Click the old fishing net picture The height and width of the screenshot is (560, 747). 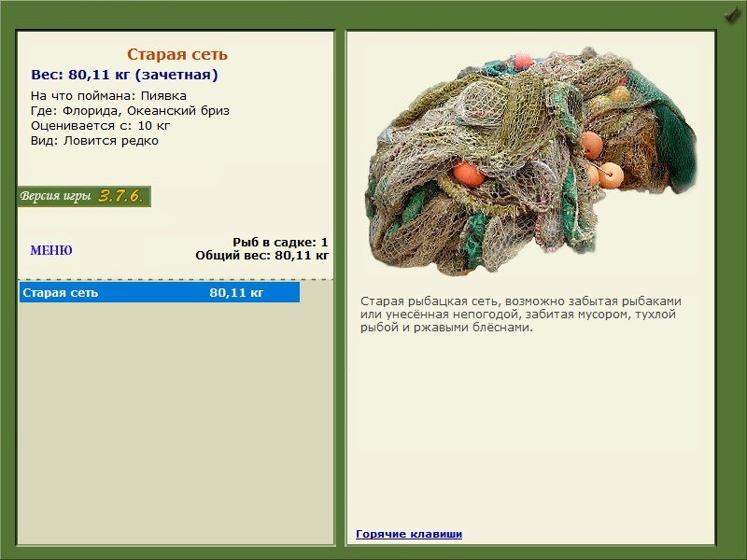coord(530,161)
